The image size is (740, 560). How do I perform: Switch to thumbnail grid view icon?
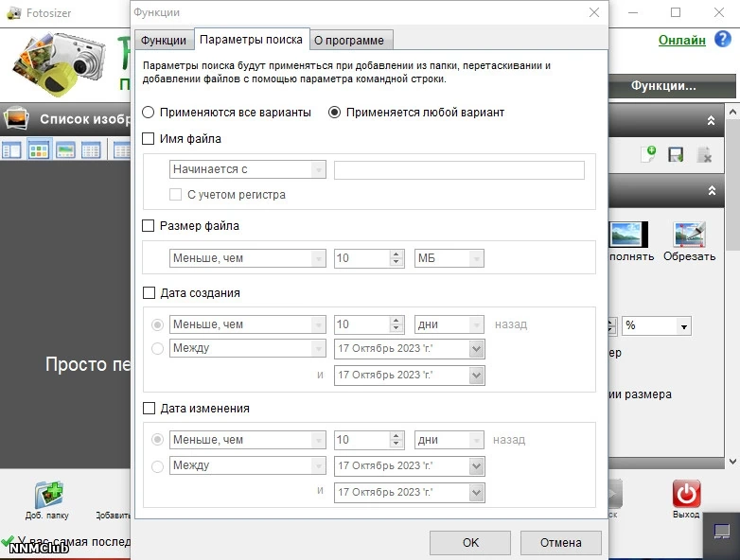tap(39, 150)
